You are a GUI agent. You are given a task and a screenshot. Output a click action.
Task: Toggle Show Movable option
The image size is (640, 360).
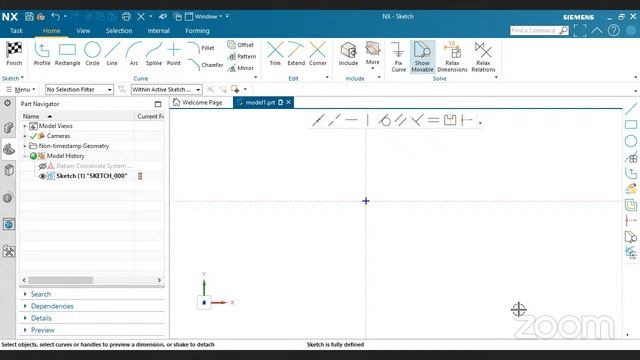point(422,57)
